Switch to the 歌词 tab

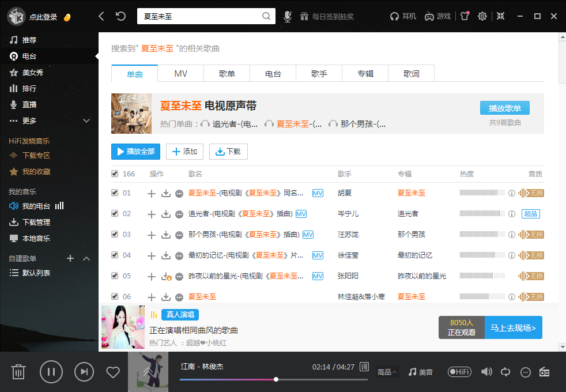click(411, 74)
